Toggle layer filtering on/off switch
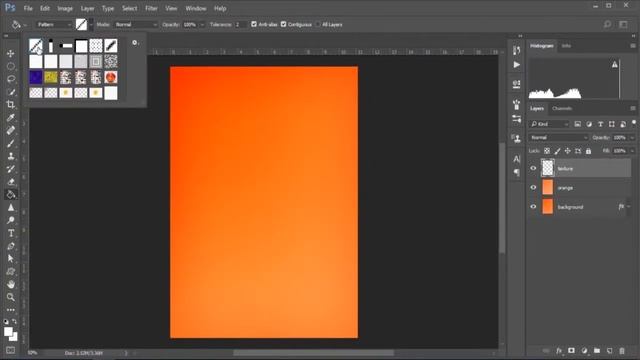 [634, 122]
